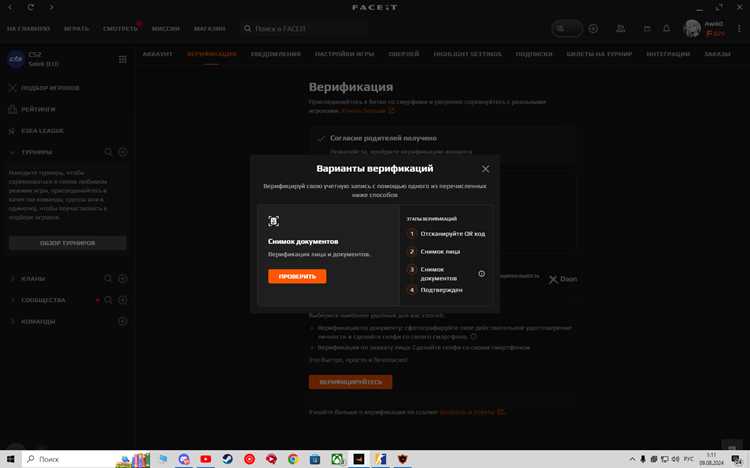Click the info icon beside Снимок документов step
750x468 pixels.
(x=482, y=274)
